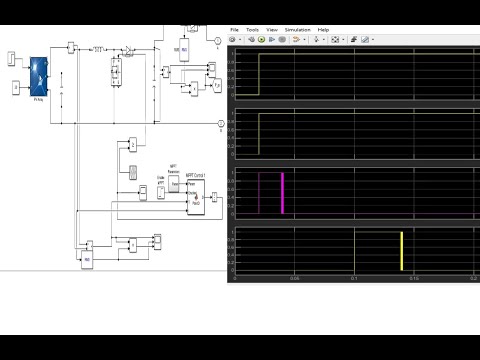Click the Step Forward simulation icon

click(x=272, y=40)
